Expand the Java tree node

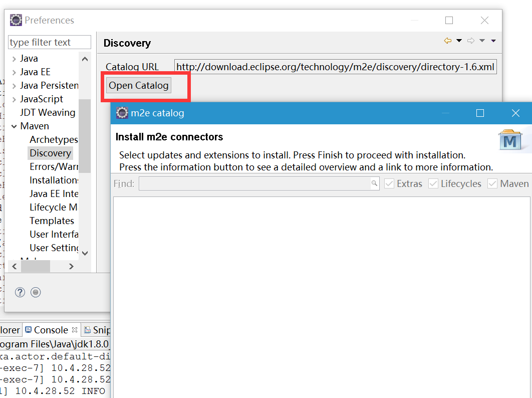click(x=14, y=59)
